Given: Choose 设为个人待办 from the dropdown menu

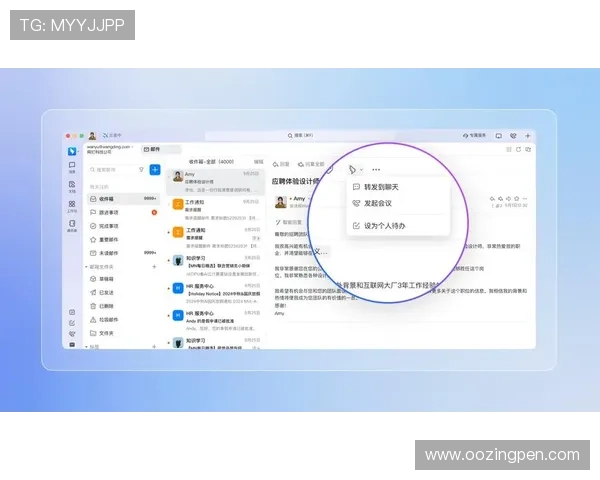Looking at the screenshot, I should [x=398, y=226].
